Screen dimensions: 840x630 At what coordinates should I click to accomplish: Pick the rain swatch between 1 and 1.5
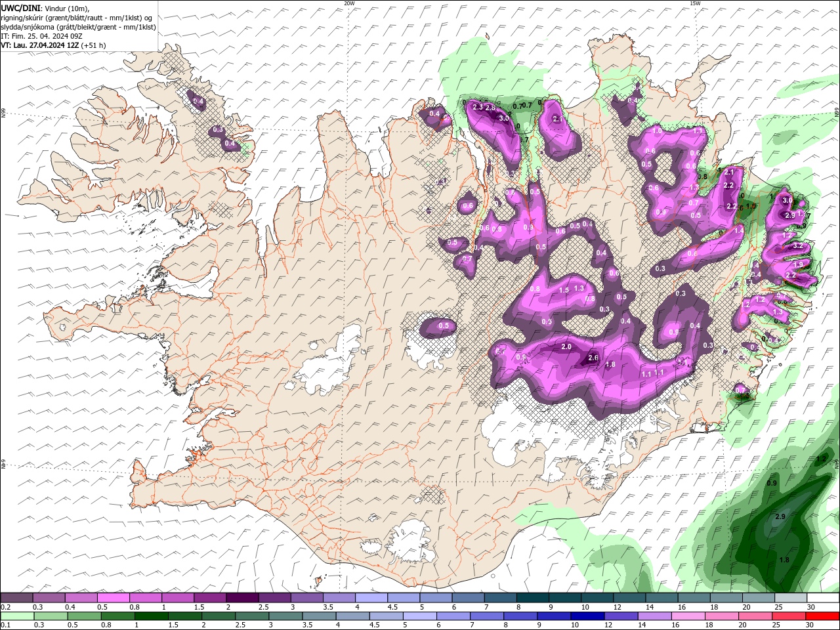tap(151, 616)
